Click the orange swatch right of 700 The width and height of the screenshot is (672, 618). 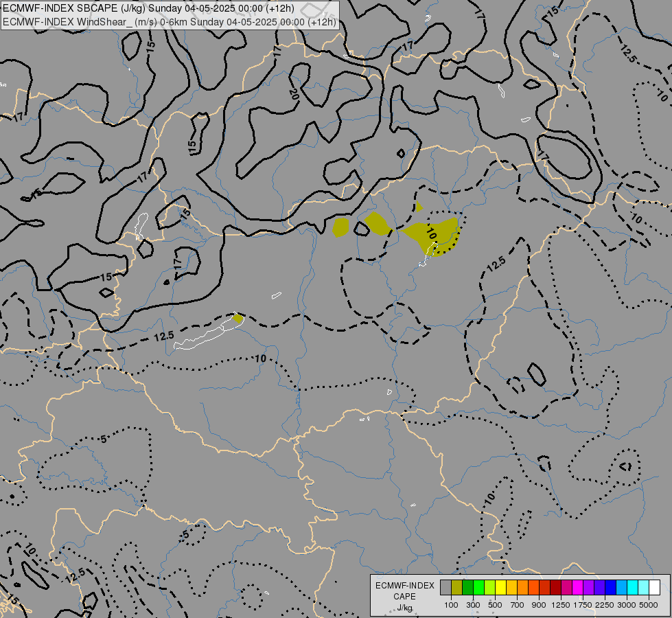(x=523, y=588)
